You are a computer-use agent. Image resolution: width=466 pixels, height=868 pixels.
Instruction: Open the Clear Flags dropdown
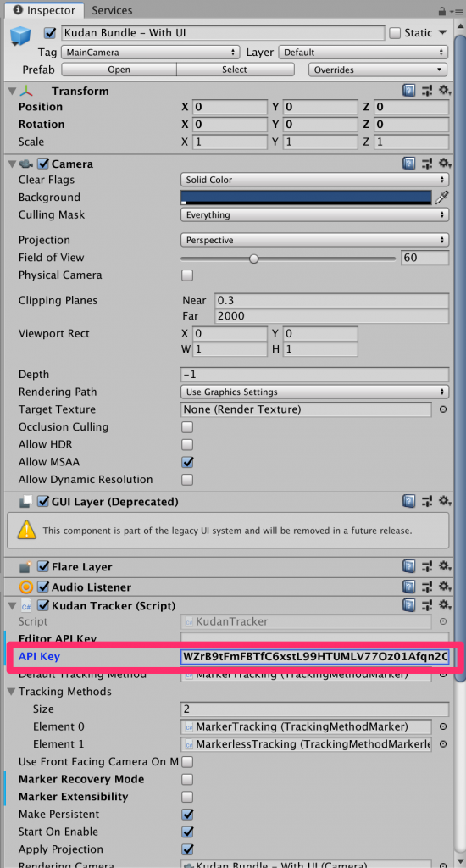click(x=315, y=180)
